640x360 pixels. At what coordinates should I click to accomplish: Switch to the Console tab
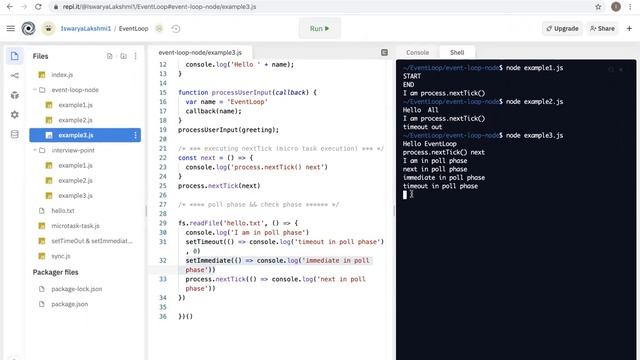point(418,52)
